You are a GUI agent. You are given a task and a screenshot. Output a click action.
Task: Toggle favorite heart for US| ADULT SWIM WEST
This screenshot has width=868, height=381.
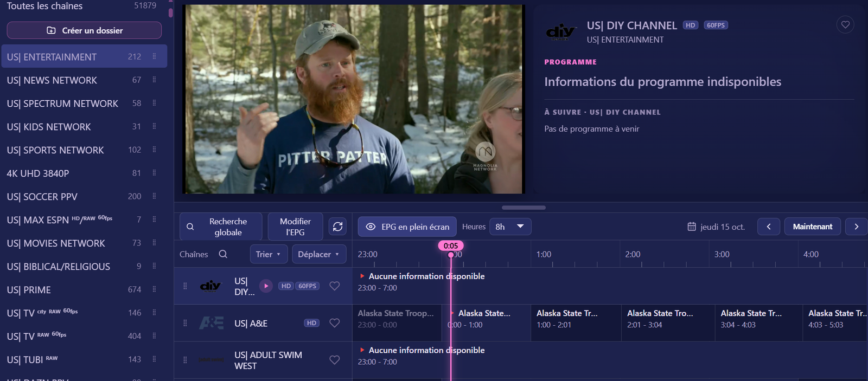pos(335,360)
